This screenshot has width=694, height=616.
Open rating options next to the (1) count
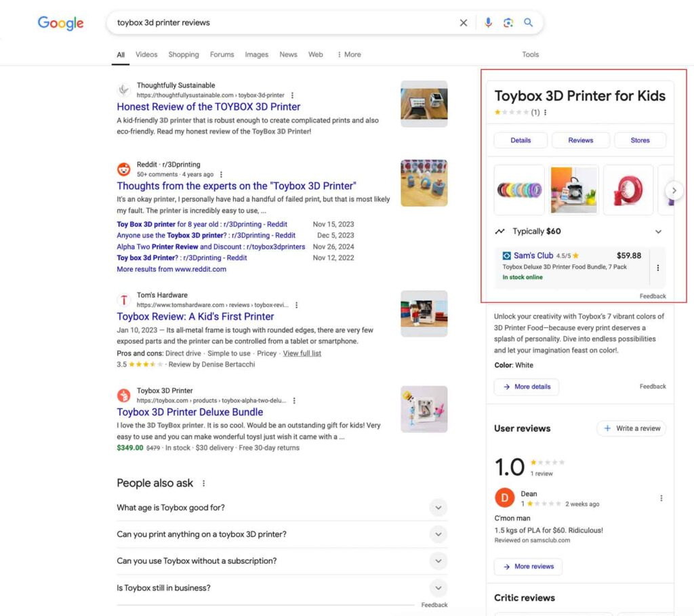(546, 112)
